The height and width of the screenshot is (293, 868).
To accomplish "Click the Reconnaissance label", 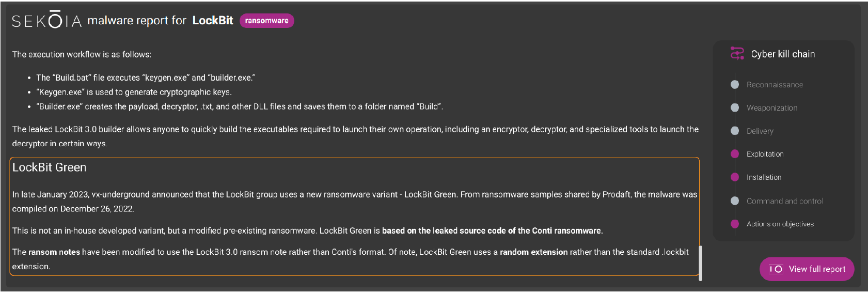I will pos(775,85).
